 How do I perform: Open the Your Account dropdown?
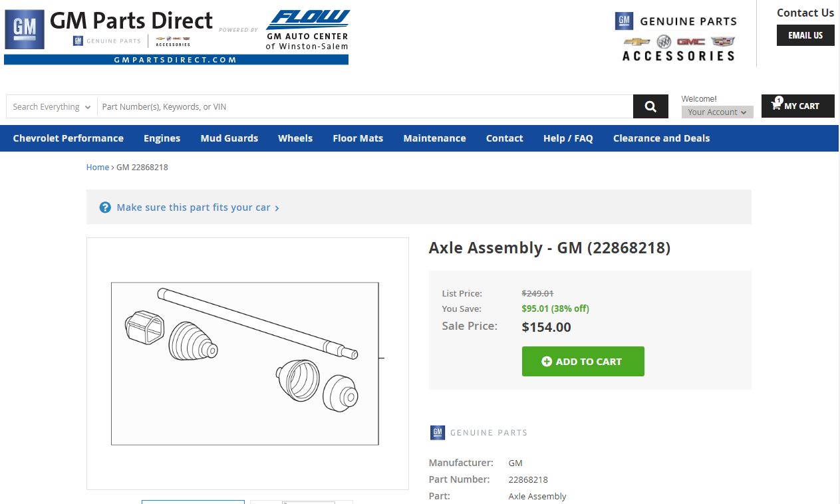717,112
